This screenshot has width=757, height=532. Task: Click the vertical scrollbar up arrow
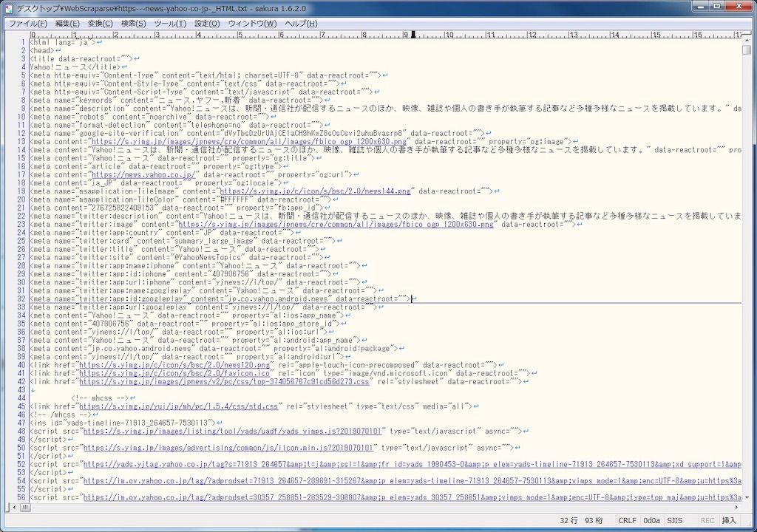(x=747, y=41)
